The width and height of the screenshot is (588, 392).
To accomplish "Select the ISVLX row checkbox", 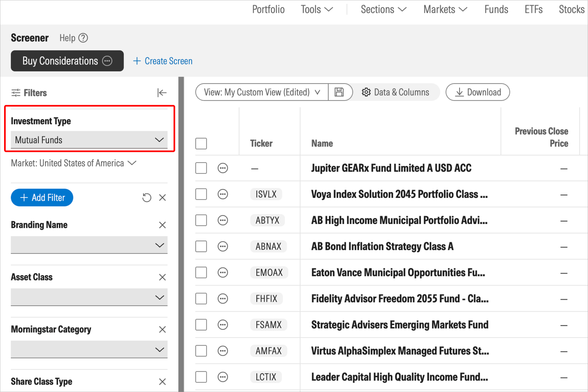I will click(201, 194).
